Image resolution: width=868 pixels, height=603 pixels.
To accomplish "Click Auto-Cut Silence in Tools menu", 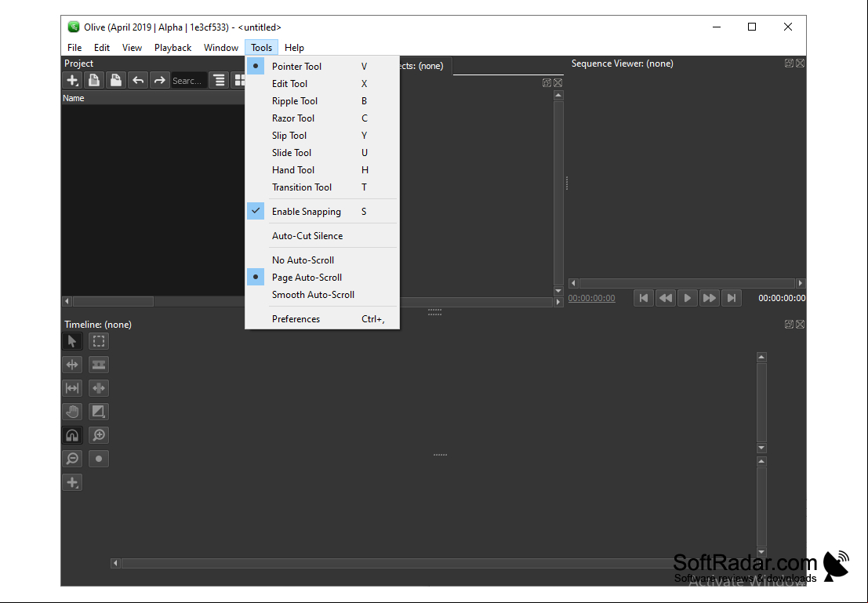I will tap(321, 236).
